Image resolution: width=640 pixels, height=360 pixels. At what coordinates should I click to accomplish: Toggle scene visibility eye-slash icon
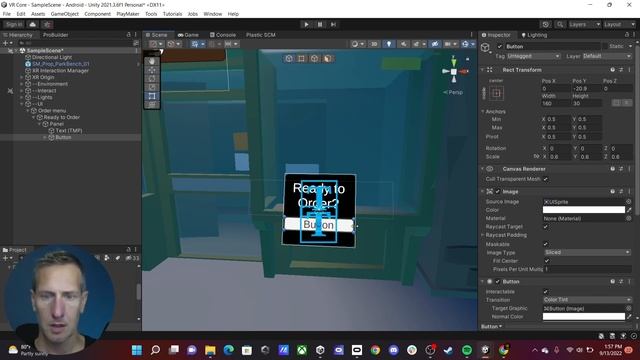(435, 44)
